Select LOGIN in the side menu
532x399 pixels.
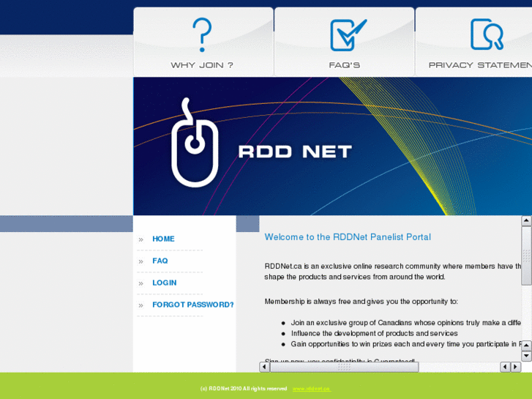point(164,283)
